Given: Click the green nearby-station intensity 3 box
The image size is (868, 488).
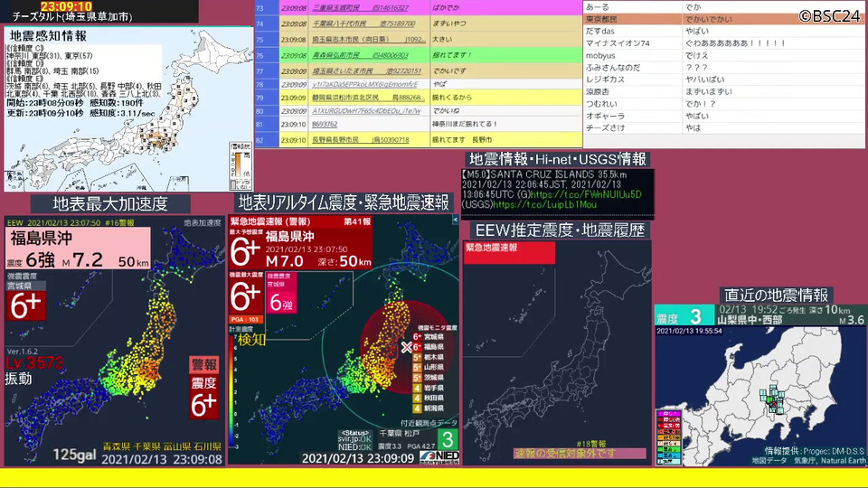Looking at the screenshot, I should coord(448,440).
